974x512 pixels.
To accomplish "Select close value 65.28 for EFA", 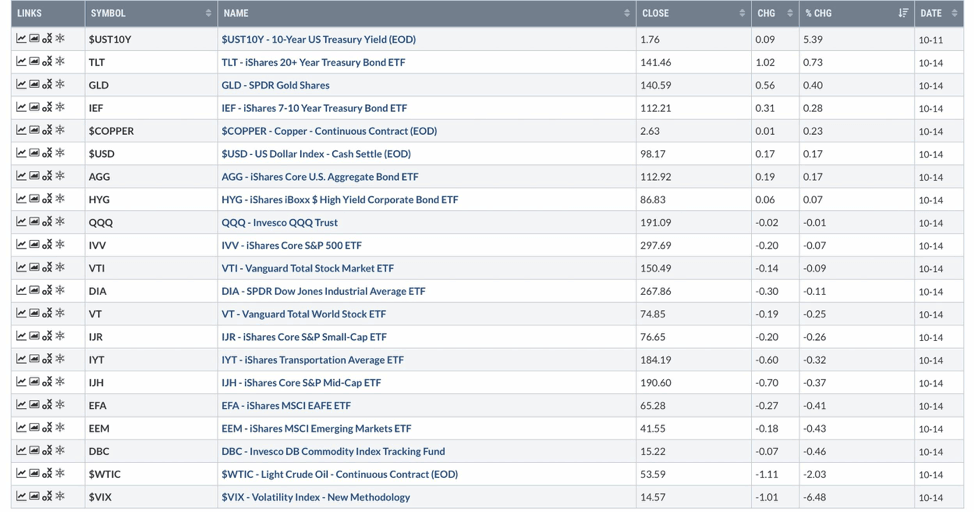I will coord(653,406).
